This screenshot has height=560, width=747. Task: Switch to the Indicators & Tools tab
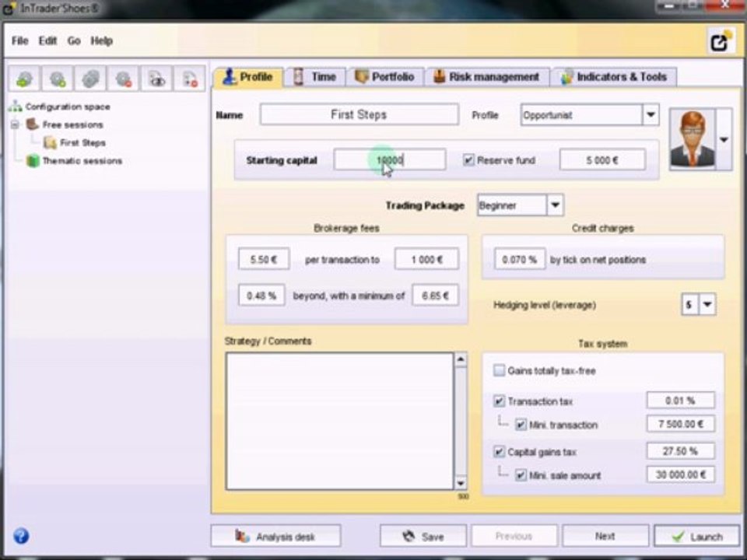click(614, 77)
